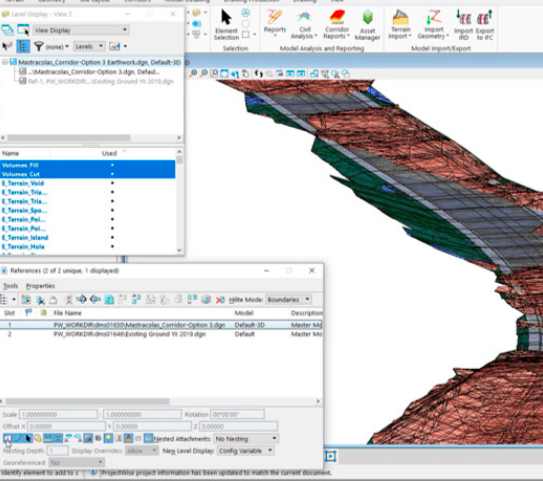Open the Terrain Import tool
Image resolution: width=543 pixels, height=481 pixels.
click(x=400, y=24)
